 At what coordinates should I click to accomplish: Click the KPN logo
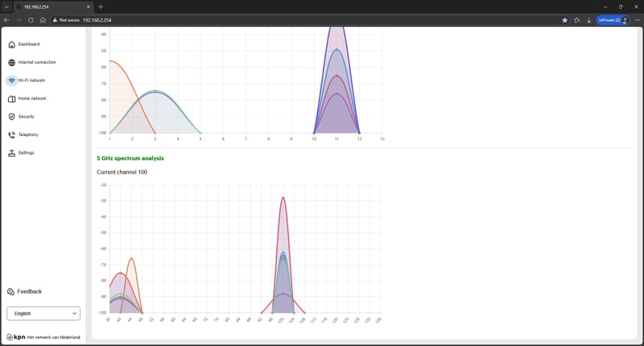click(x=16, y=337)
